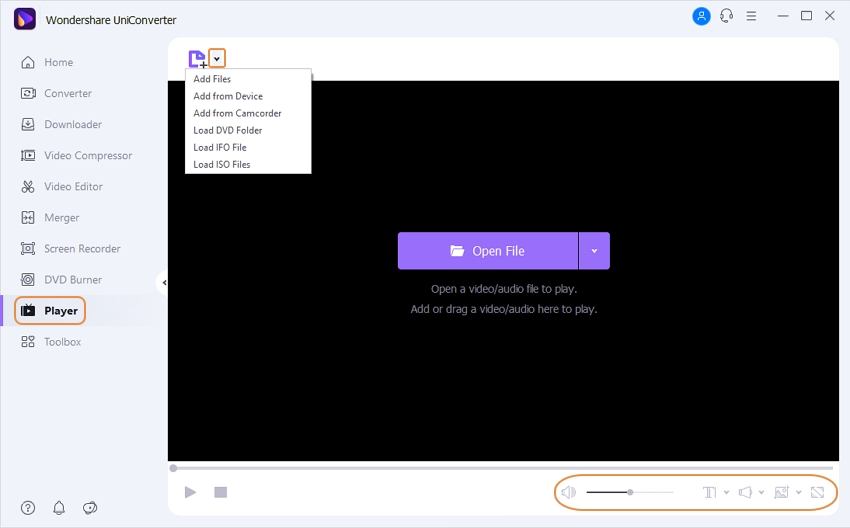Open customer support headset icon
Screen dimensions: 850x528
coord(726,16)
